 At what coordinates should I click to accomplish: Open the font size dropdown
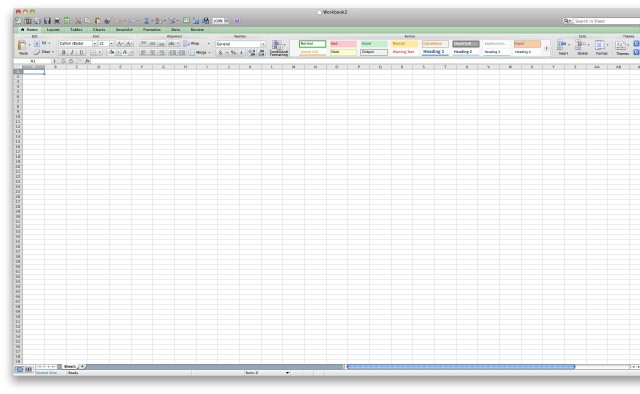(x=111, y=43)
